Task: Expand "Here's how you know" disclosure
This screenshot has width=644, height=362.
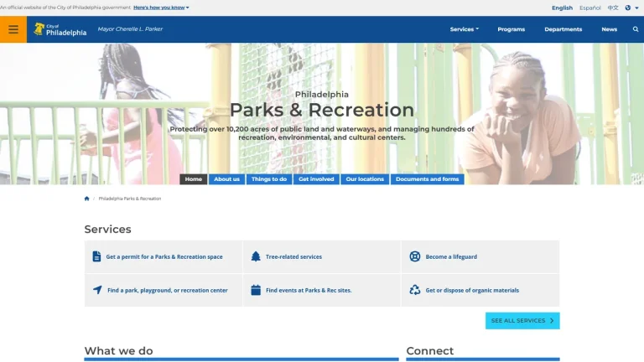Action: 161,8
